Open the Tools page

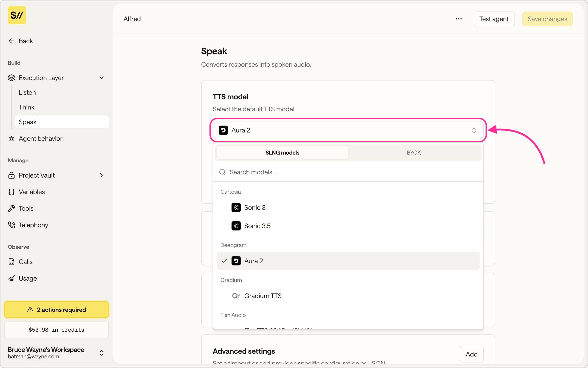click(x=56, y=208)
